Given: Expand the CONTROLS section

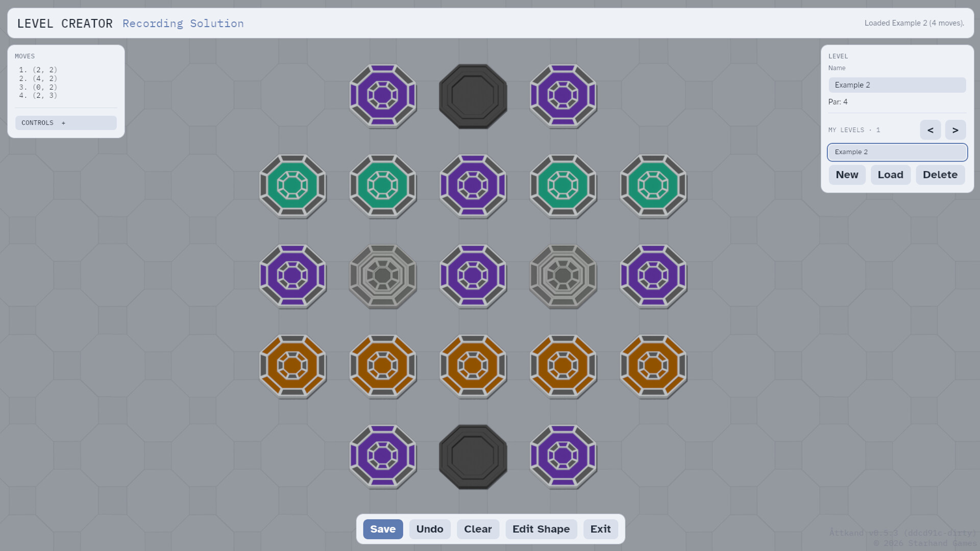Looking at the screenshot, I should [66, 123].
